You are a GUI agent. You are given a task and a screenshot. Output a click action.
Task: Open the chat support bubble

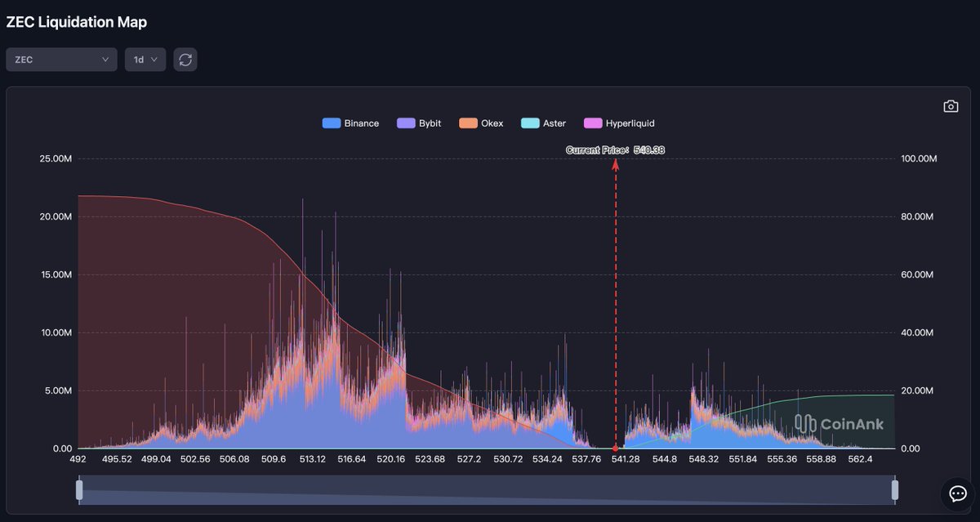point(956,493)
